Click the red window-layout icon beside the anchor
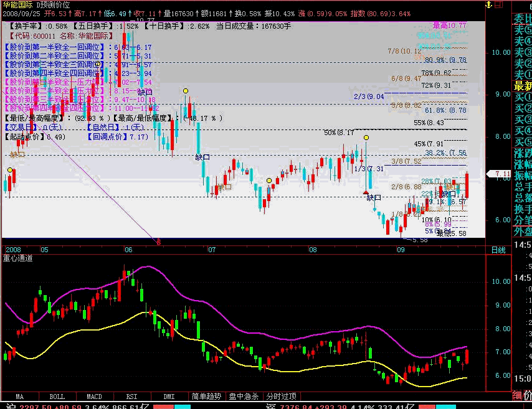Image resolution: width=532 pixels, height=409 pixels. point(499,5)
